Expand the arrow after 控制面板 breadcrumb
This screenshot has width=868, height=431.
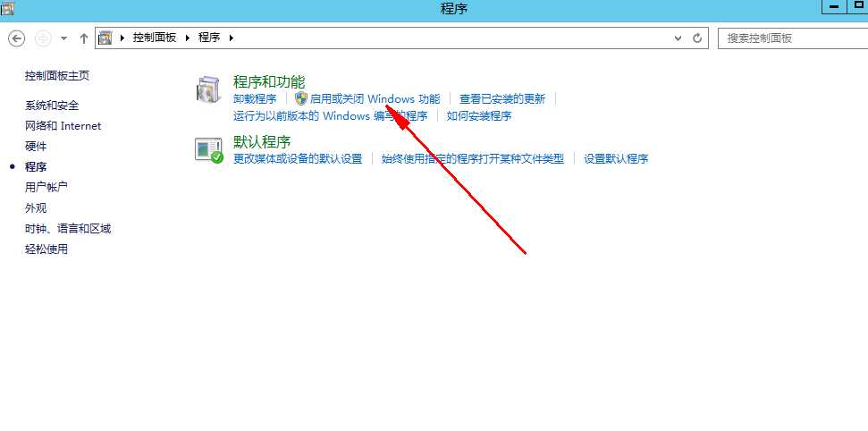click(x=187, y=38)
